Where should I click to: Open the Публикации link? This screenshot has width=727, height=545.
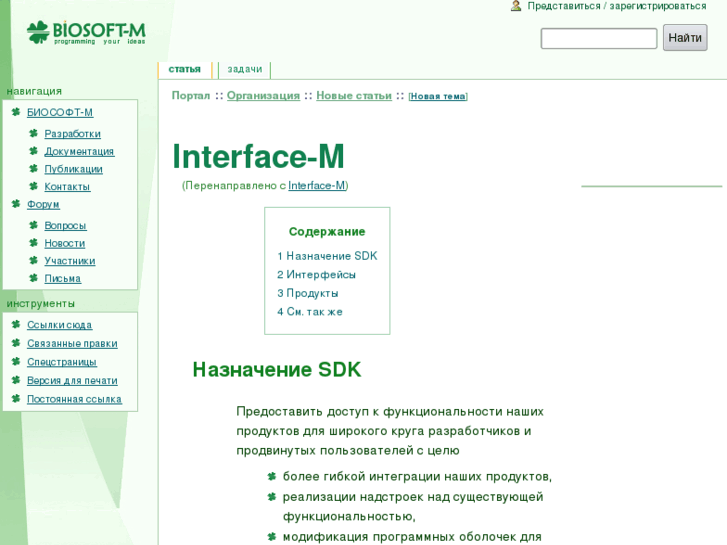tap(73, 169)
